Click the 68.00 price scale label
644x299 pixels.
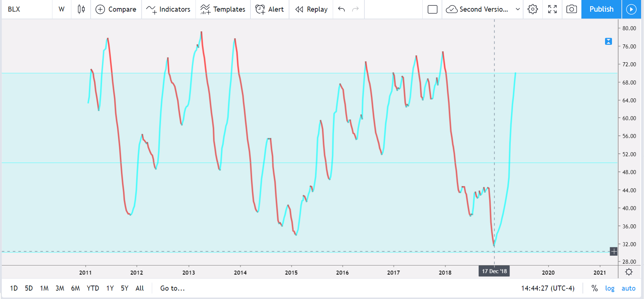tap(629, 83)
